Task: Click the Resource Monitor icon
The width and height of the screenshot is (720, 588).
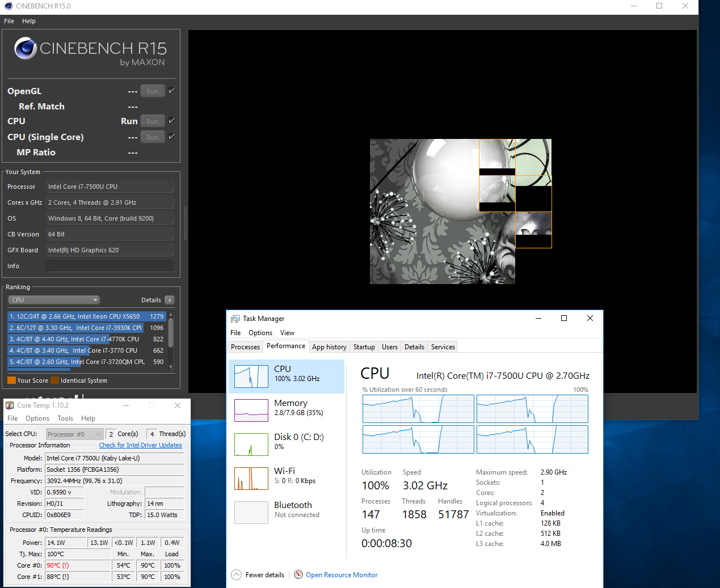Action: coord(298,574)
